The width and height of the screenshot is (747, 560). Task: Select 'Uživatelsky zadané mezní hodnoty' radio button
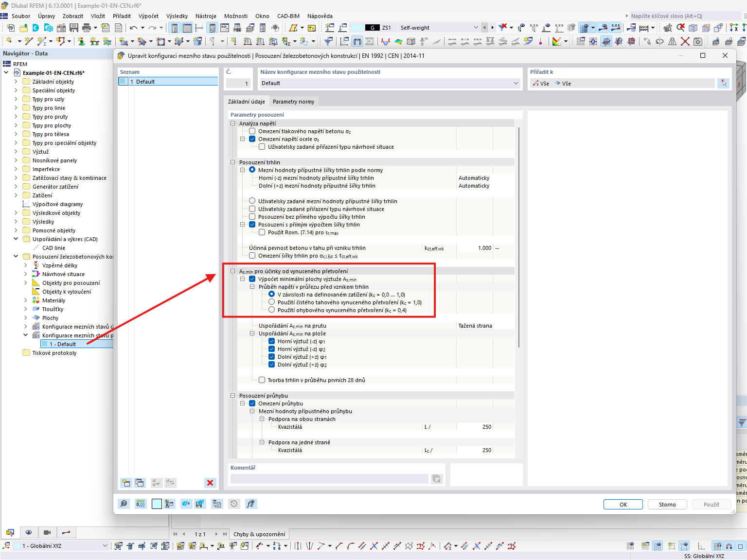coord(252,201)
